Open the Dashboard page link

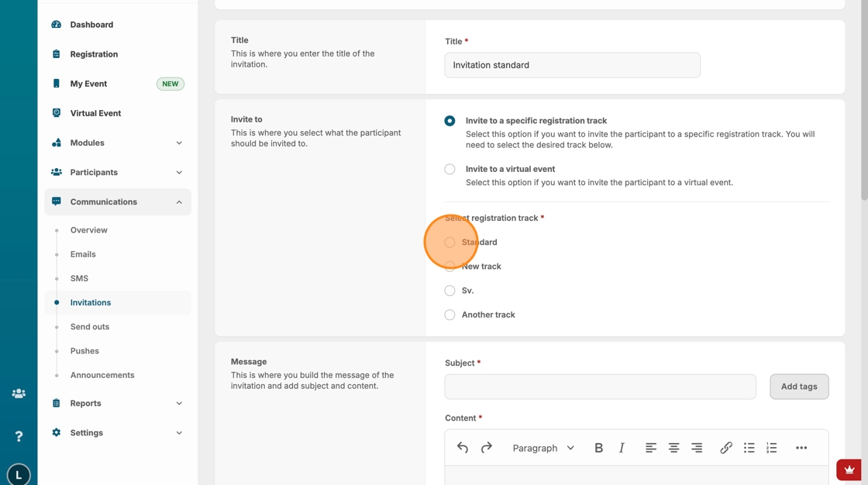pos(91,25)
